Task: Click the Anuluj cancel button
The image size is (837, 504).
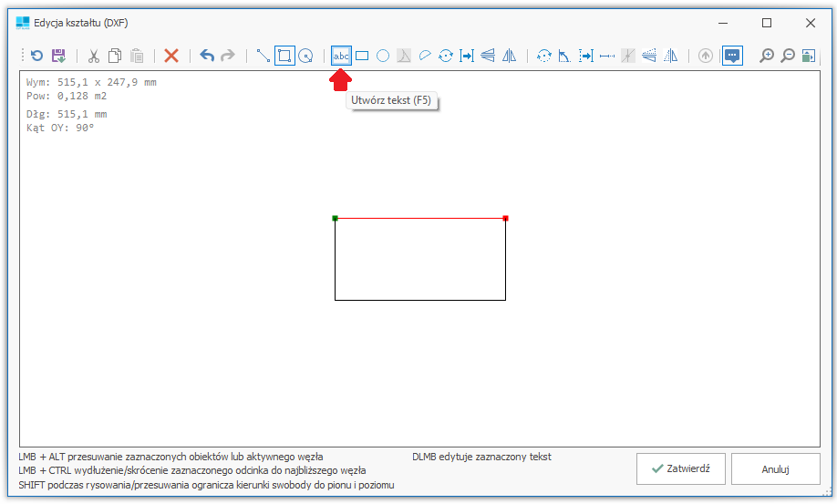Action: coord(776,469)
